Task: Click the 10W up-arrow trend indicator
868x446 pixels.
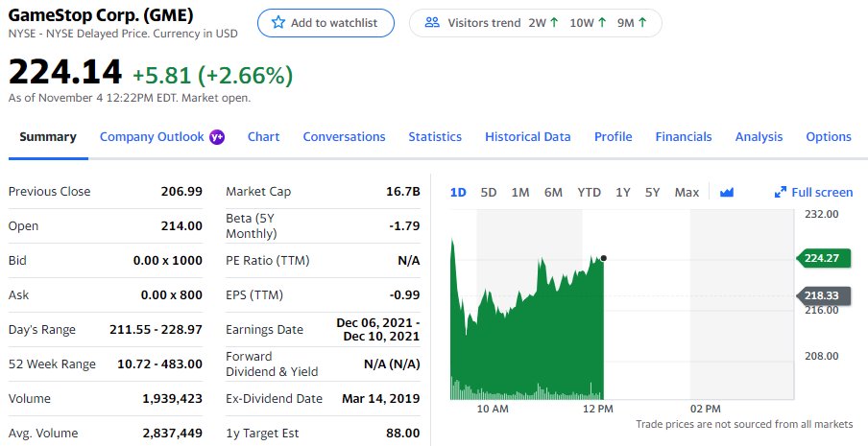Action: coord(602,23)
